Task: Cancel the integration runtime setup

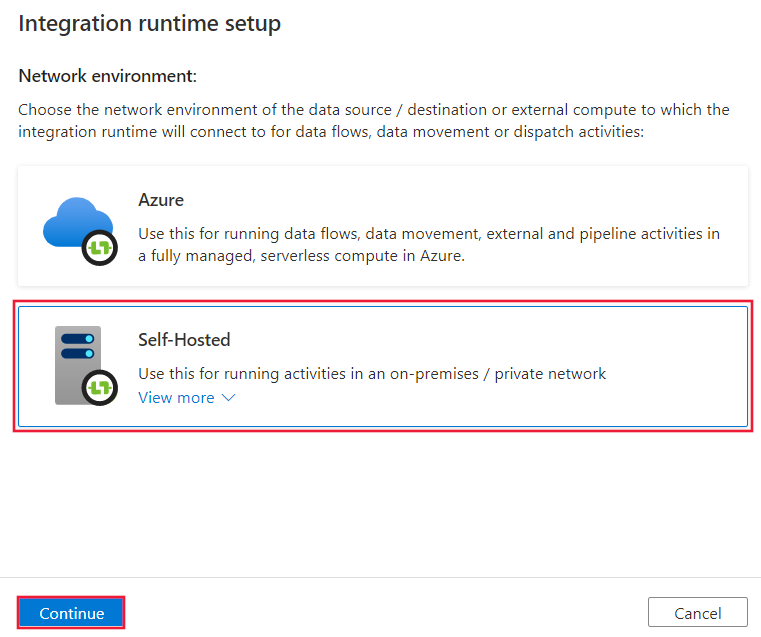Action: coord(697,612)
